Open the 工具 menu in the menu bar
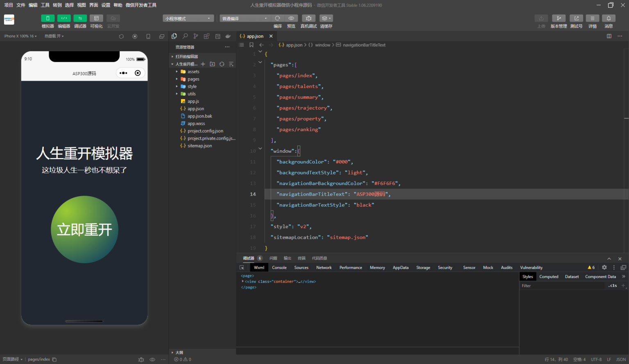 [45, 5]
